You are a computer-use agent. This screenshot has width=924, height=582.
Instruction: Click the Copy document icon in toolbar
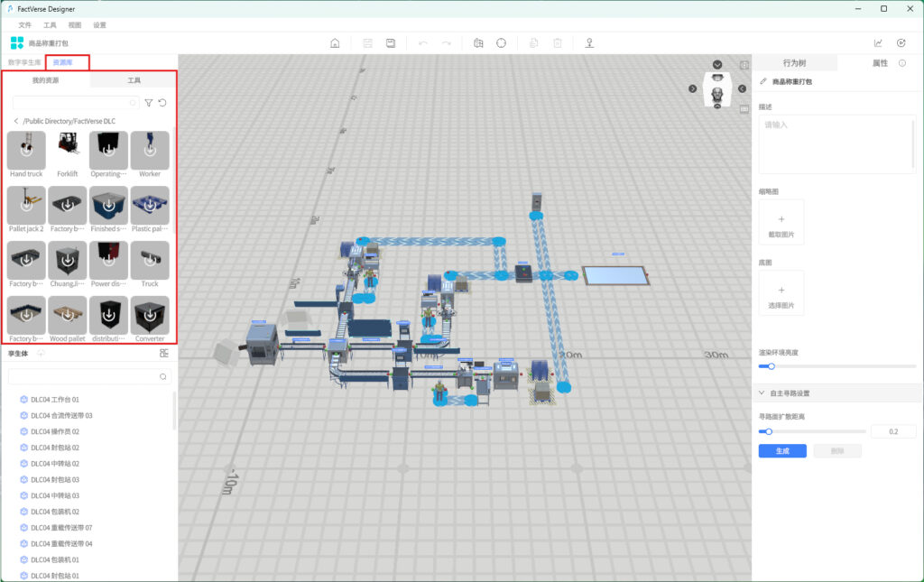click(x=534, y=43)
